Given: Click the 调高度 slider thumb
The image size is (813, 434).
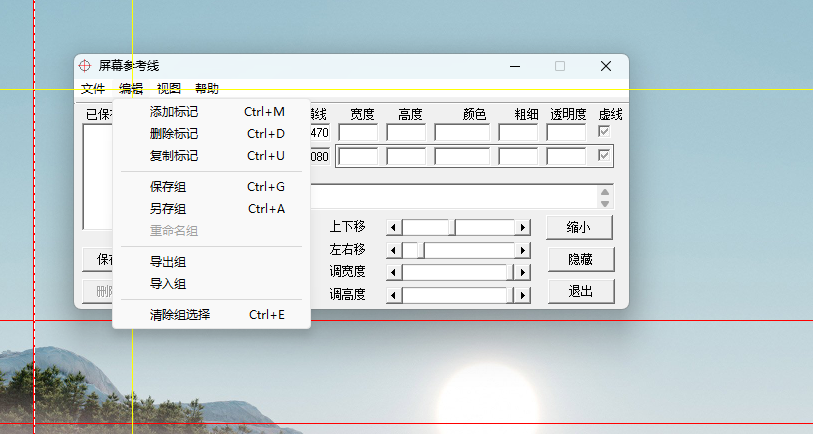Looking at the screenshot, I should point(510,295).
